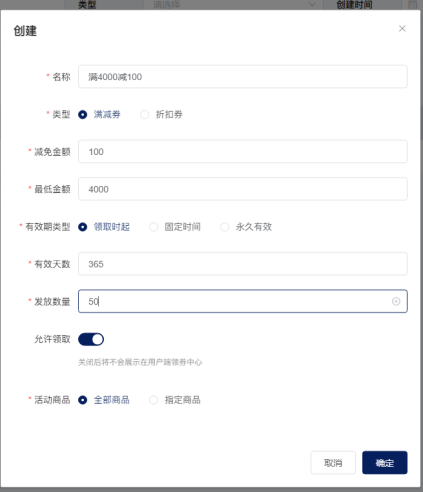
Task: Toggle the 允许领取 switch off
Action: point(91,339)
